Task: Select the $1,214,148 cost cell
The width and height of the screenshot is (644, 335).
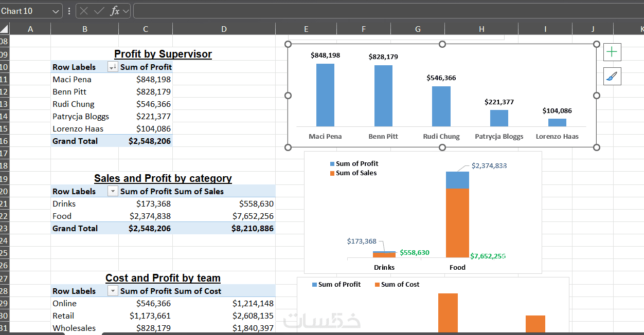Action: (x=224, y=303)
